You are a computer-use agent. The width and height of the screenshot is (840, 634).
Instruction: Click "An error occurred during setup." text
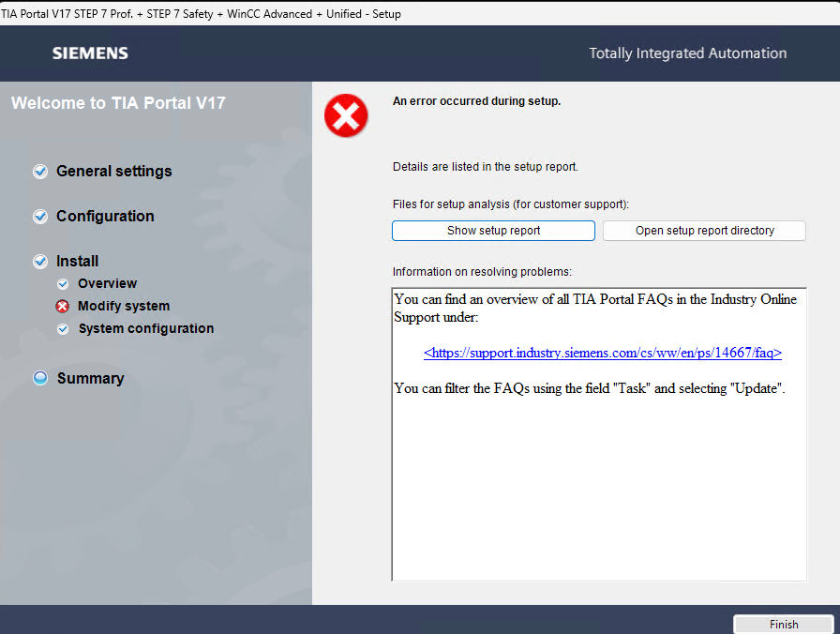pos(476,100)
